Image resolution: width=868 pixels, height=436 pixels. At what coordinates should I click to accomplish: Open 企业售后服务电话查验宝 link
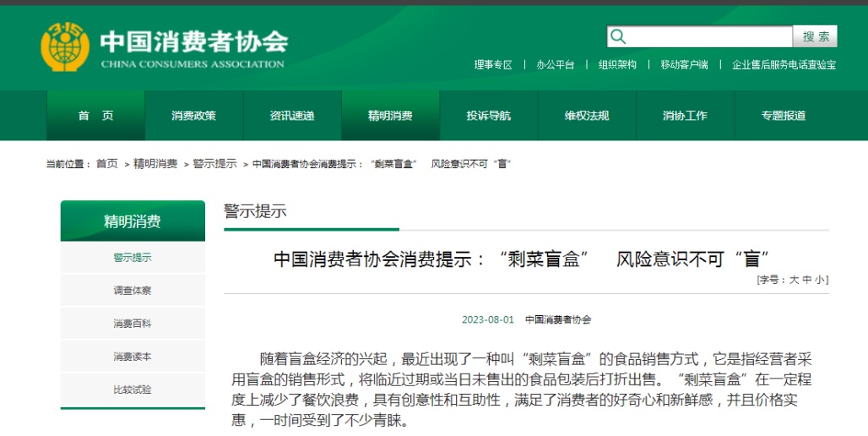[784, 65]
